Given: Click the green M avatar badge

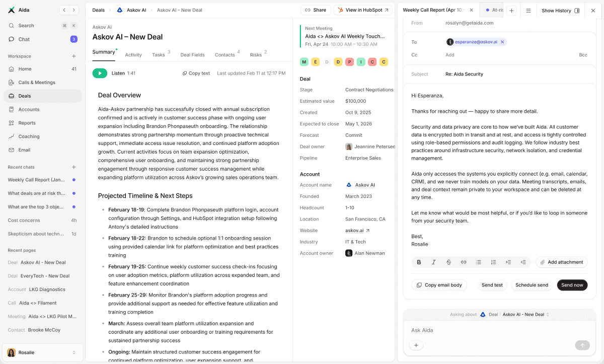Looking at the screenshot, I should (304, 62).
